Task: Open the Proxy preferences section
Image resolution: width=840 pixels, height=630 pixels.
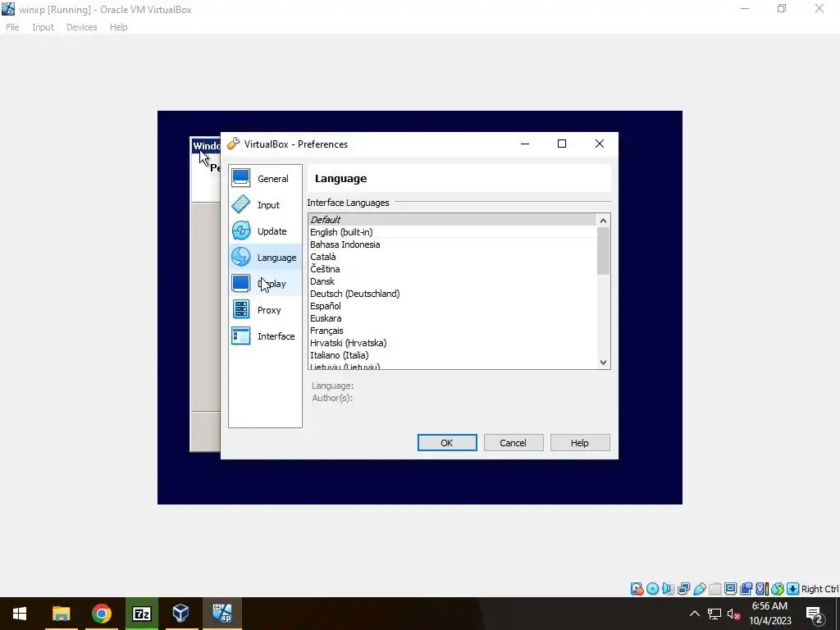Action: click(265, 309)
